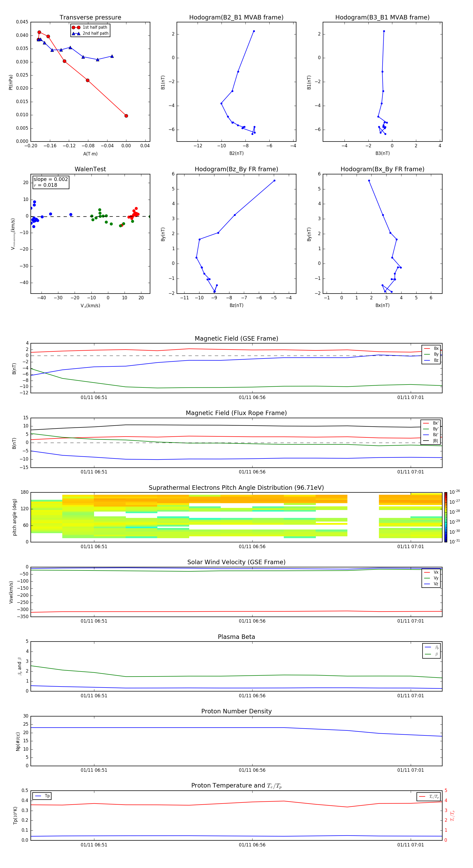
Task: Click the 'r = 0.018' annotation
Action: 45,185
